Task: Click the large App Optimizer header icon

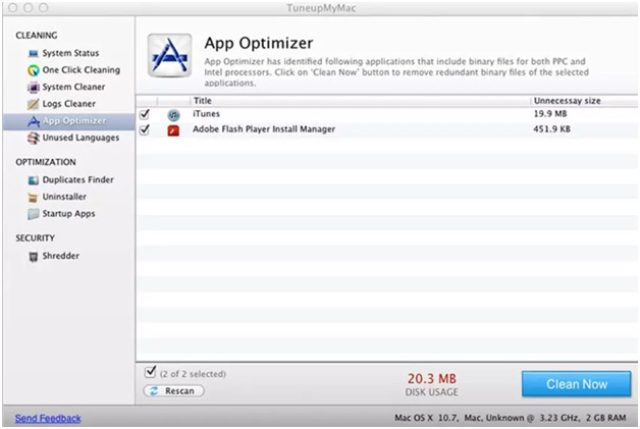Action: 170,56
